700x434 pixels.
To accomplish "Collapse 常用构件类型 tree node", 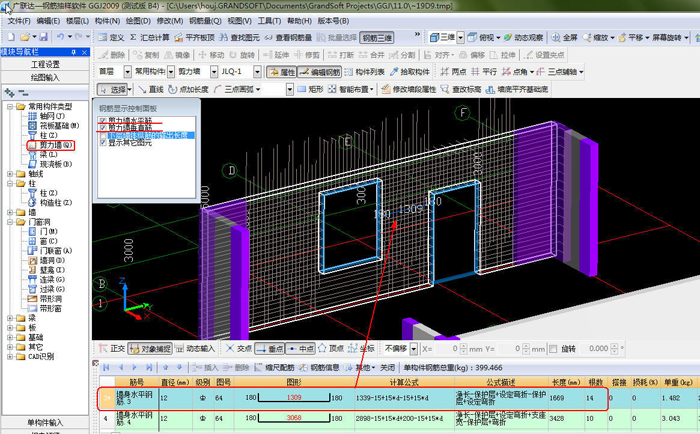I will coord(10,107).
